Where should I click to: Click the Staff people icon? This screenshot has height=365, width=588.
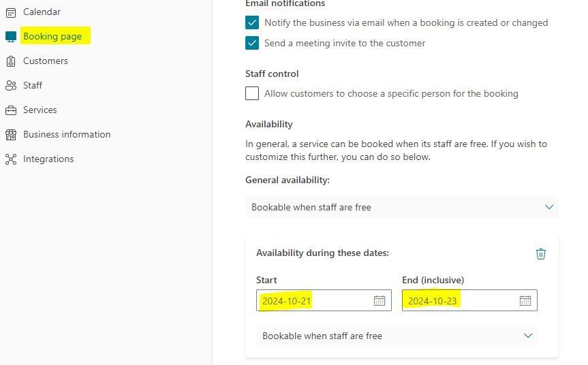pos(11,85)
